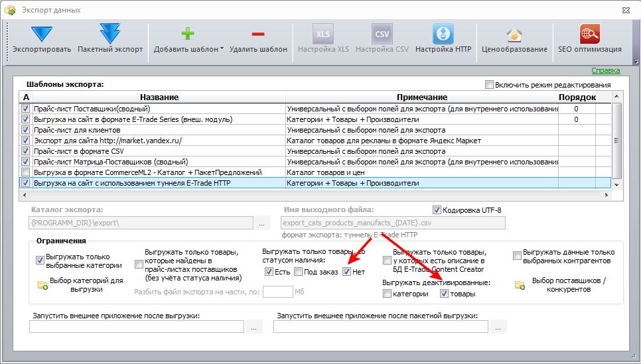Open Настройка HTTP settings
The height and width of the screenshot is (364, 641).
443,38
